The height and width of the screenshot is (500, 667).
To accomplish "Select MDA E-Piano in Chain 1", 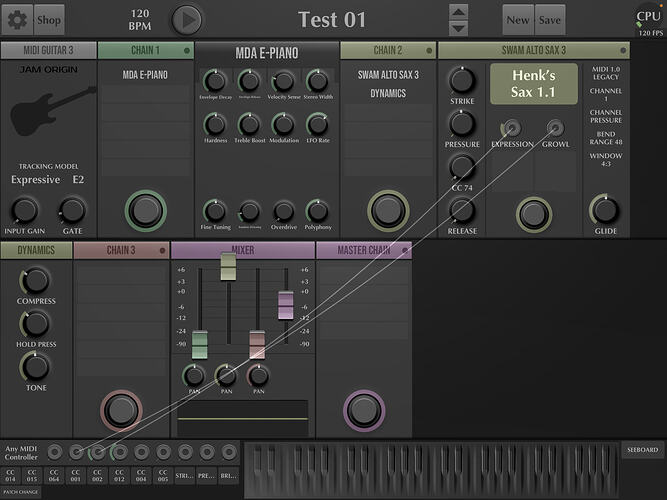I will [145, 75].
